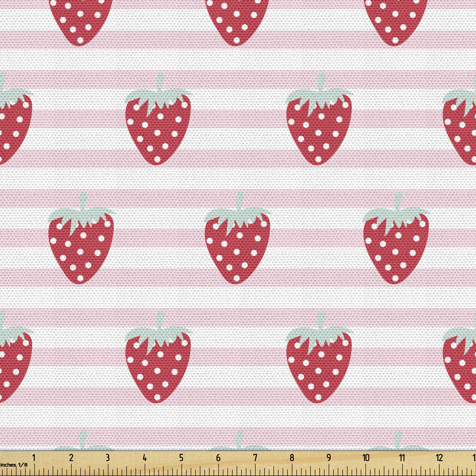Click the ruler mark numbered 11
This screenshot has height=476, width=476.
coord(402,458)
